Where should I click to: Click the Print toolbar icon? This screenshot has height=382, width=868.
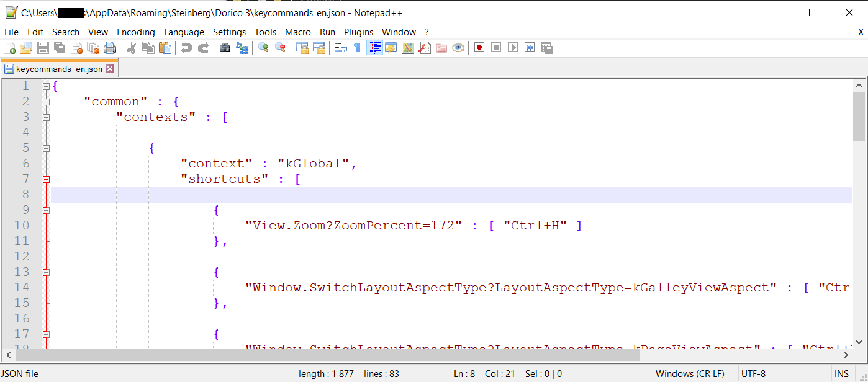click(110, 48)
